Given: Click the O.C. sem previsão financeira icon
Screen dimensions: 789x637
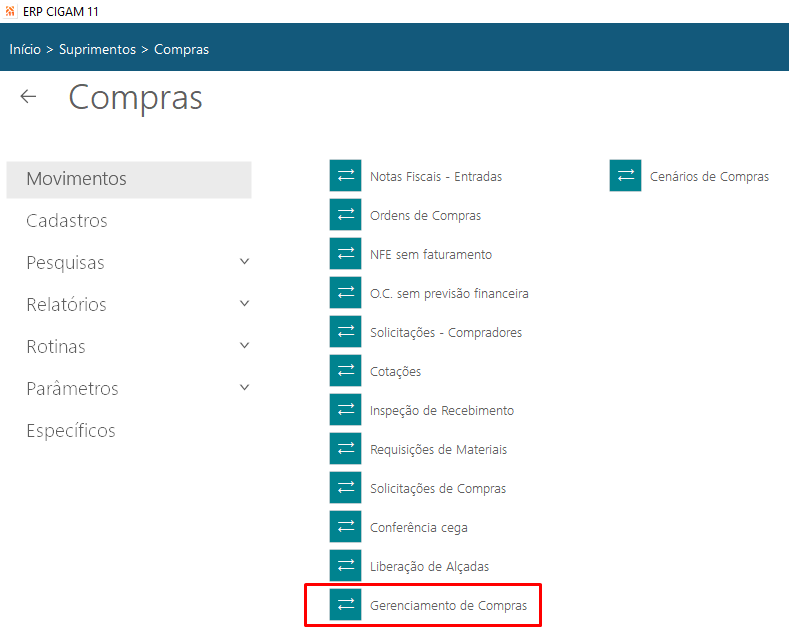Looking at the screenshot, I should pos(345,292).
